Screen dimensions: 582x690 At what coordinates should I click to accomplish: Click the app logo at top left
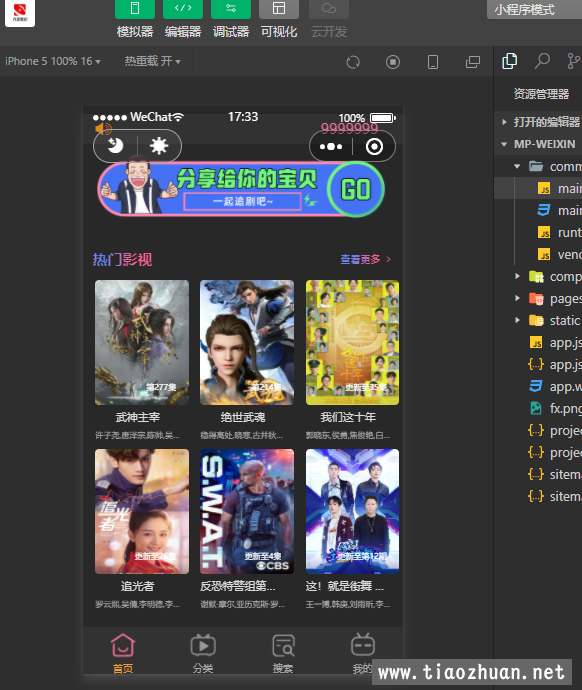pos(20,13)
